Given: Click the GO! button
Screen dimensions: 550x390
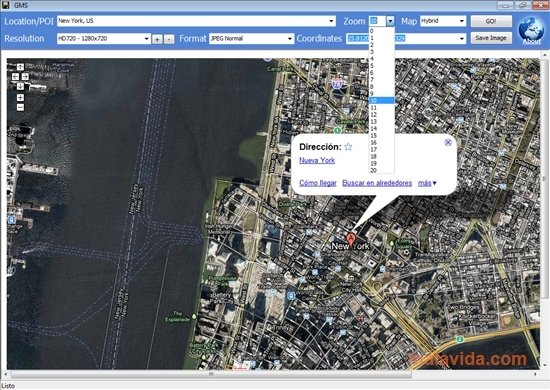Looking at the screenshot, I should pos(491,21).
